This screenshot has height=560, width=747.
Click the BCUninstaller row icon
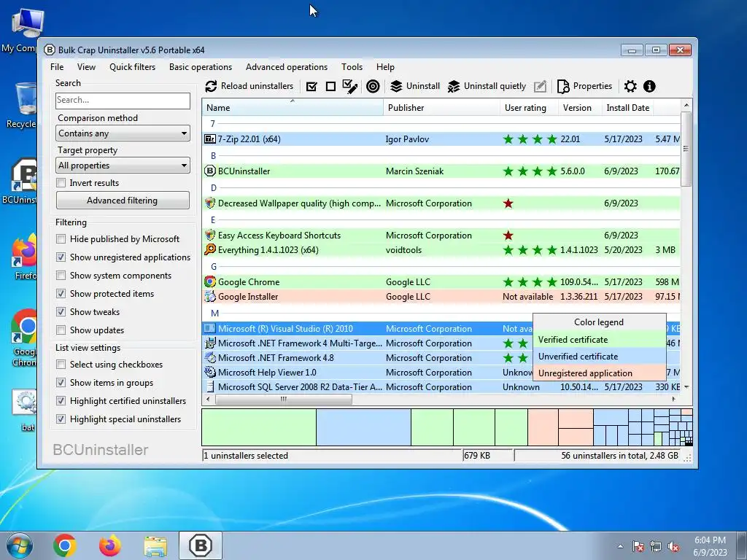click(x=210, y=171)
